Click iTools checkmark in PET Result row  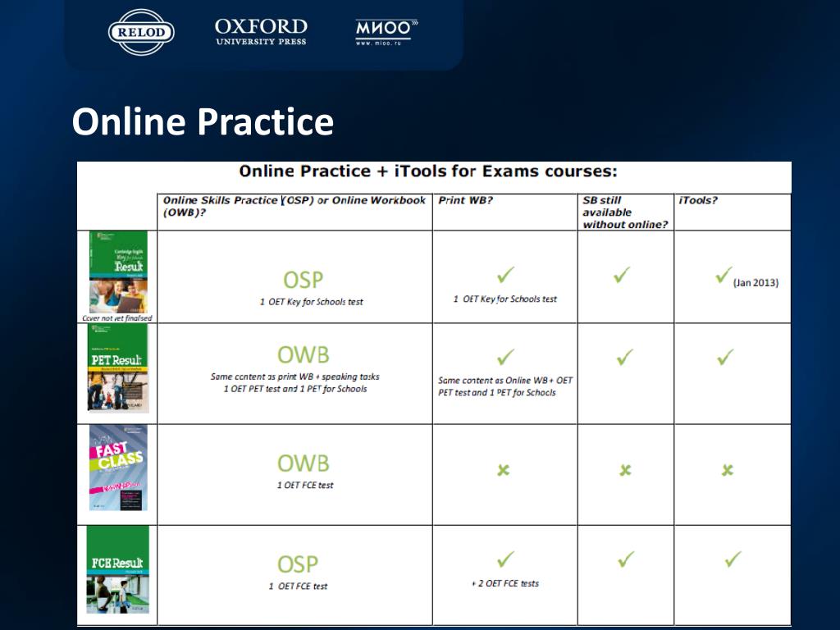click(x=725, y=357)
